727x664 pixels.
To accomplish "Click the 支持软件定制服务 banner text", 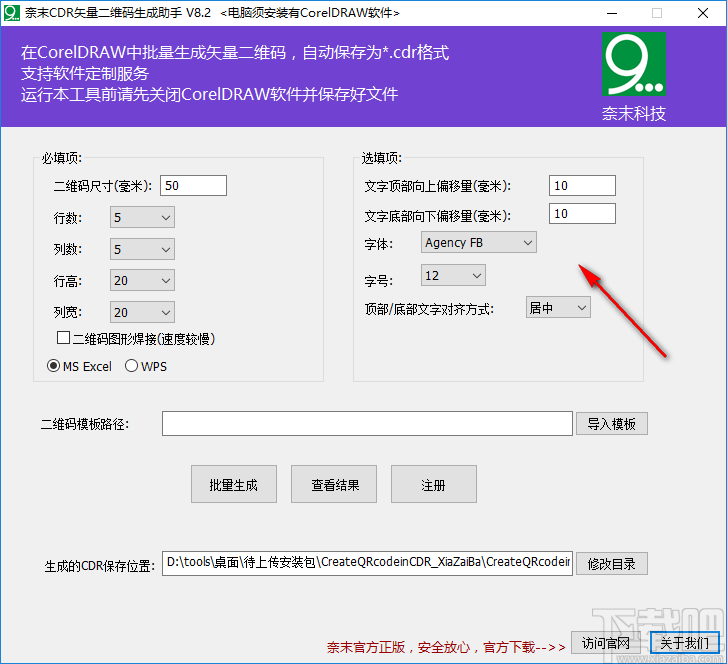I will (85, 73).
